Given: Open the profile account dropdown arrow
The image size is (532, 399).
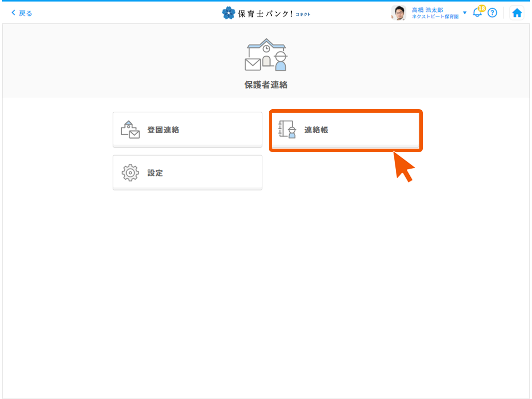Looking at the screenshot, I should pos(464,12).
